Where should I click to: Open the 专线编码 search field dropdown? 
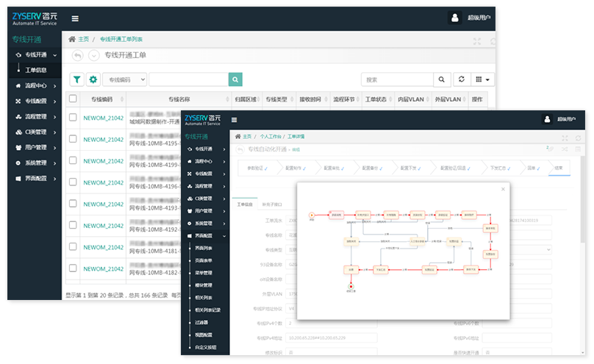[125, 79]
